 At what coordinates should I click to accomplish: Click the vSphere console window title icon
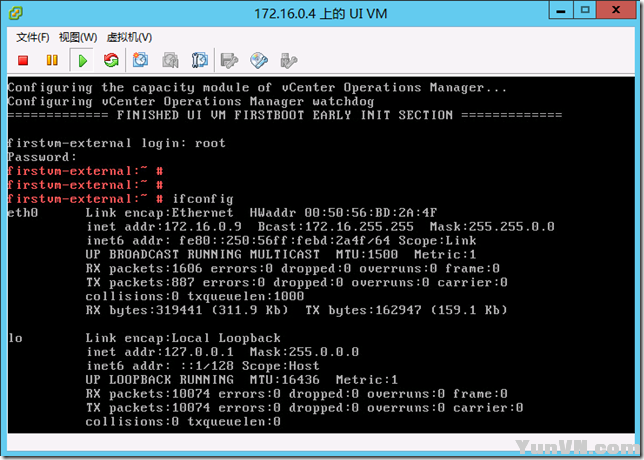pyautogui.click(x=16, y=13)
